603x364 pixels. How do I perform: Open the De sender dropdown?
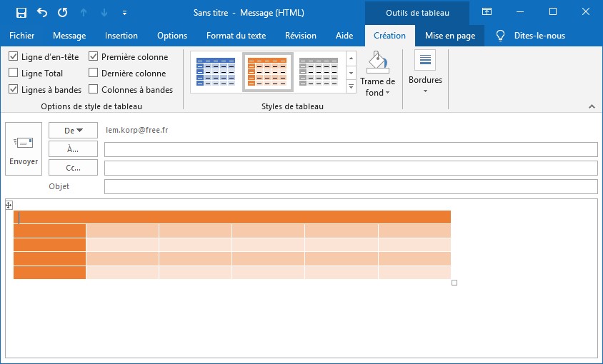(73, 130)
